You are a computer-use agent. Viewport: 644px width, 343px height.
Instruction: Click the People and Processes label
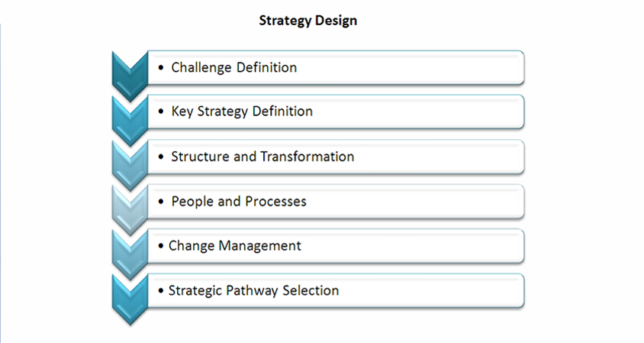(x=239, y=202)
